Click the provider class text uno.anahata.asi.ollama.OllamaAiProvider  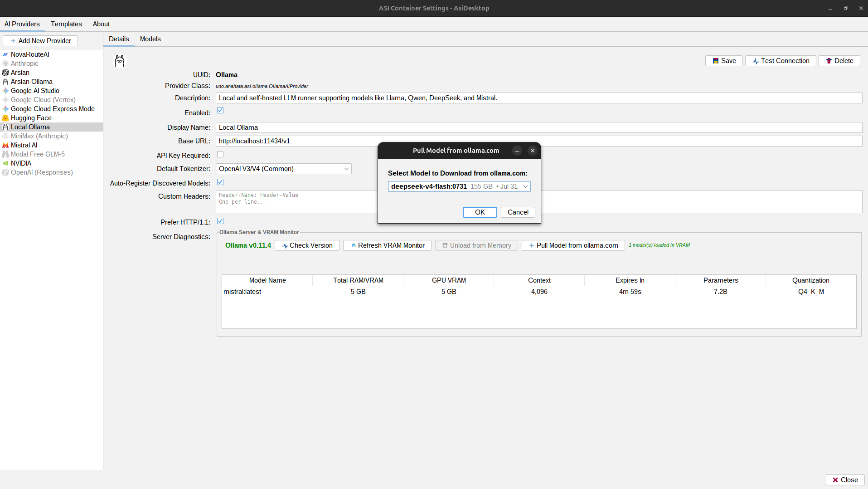[262, 86]
